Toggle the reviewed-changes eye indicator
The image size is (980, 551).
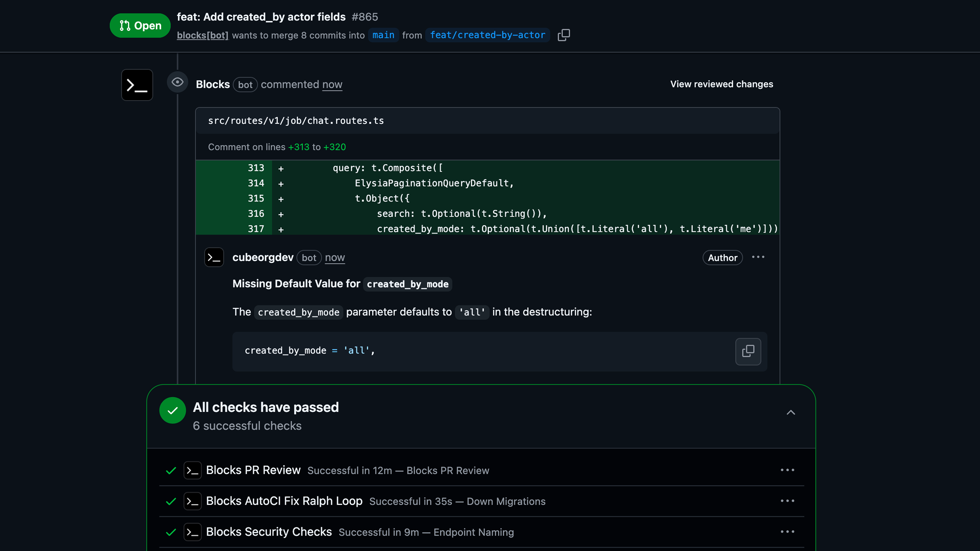click(x=177, y=82)
